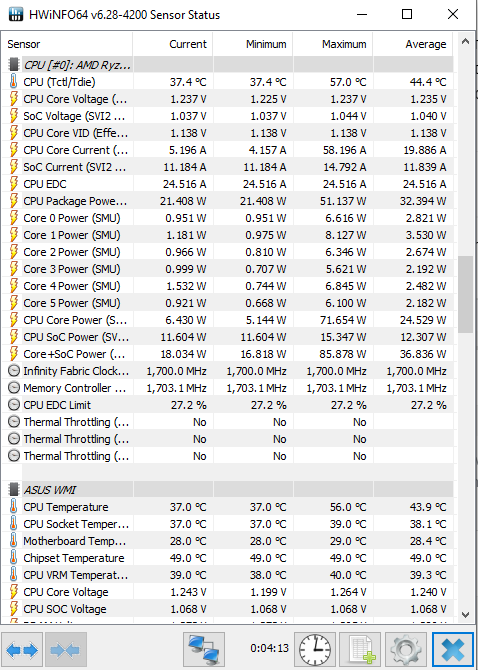Screen dimensions: 478x670
Task: Click the ASUS WMI group header
Action: pos(227,490)
